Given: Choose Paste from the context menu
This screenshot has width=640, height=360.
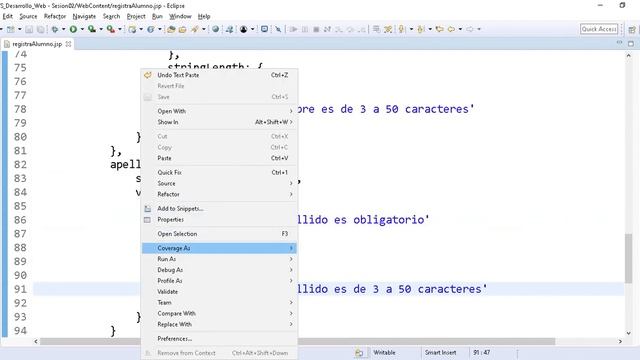Looking at the screenshot, I should (x=220, y=158).
